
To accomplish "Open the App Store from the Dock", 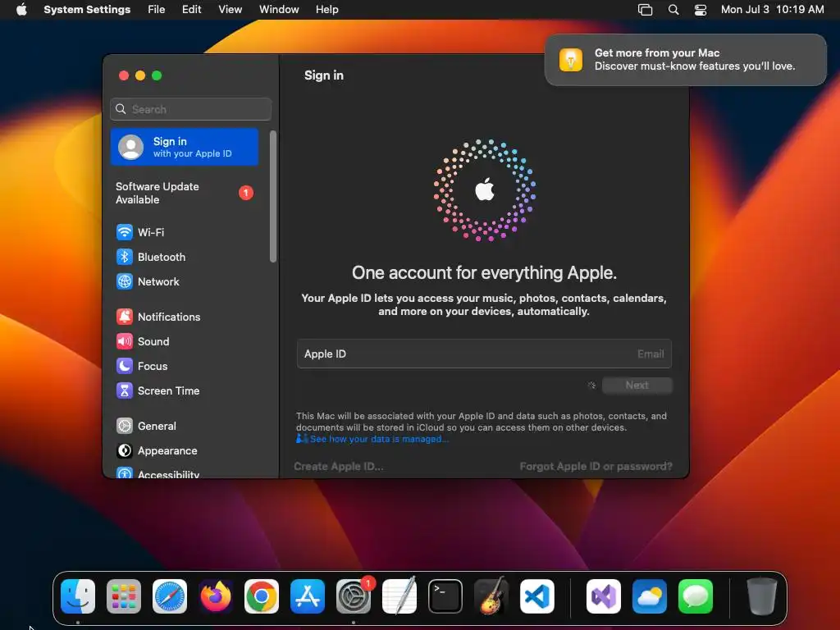I will click(308, 596).
